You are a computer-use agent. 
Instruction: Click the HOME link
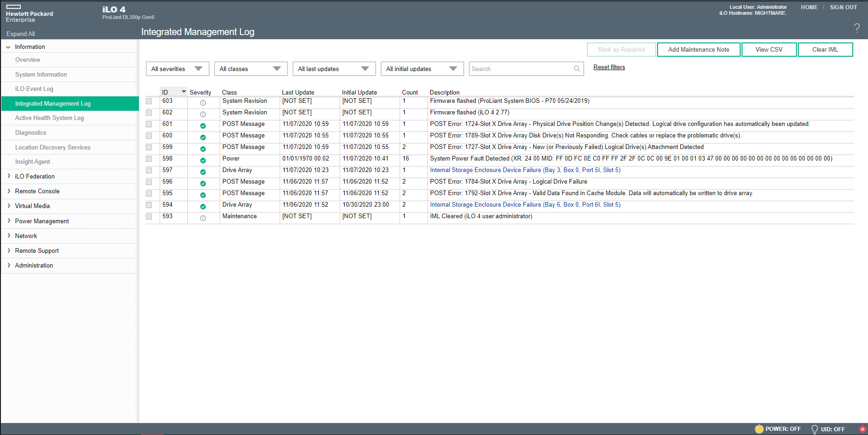pos(809,7)
